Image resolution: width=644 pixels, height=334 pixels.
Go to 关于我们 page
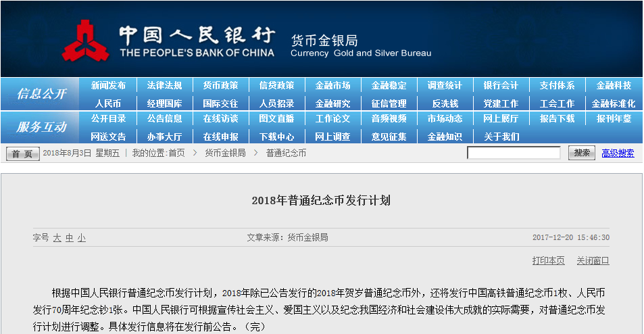(501, 137)
